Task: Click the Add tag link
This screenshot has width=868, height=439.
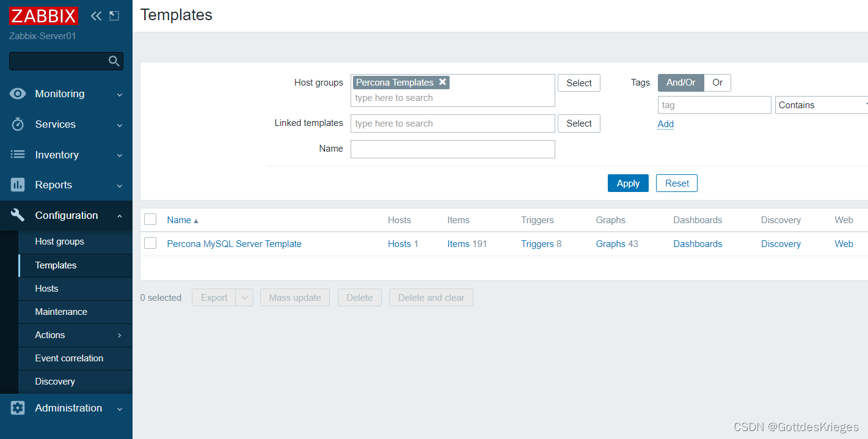Action: point(666,124)
